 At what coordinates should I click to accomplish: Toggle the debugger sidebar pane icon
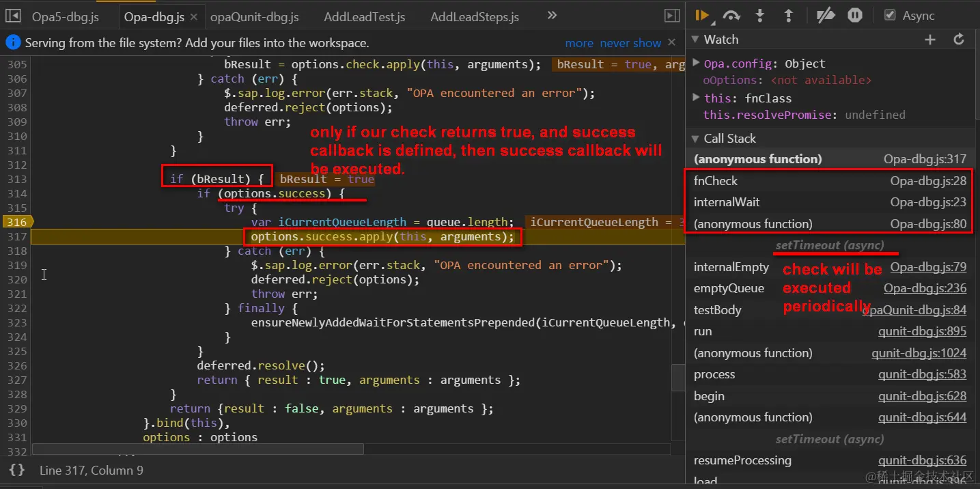(672, 16)
